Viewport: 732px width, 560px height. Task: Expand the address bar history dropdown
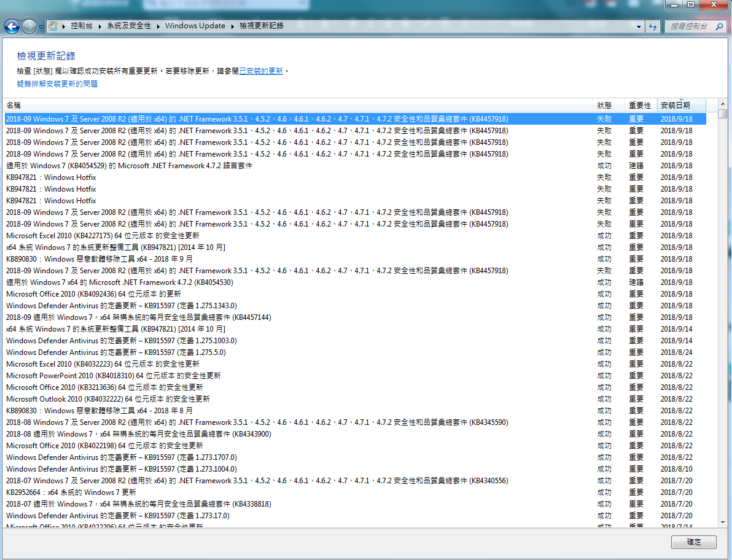click(639, 26)
